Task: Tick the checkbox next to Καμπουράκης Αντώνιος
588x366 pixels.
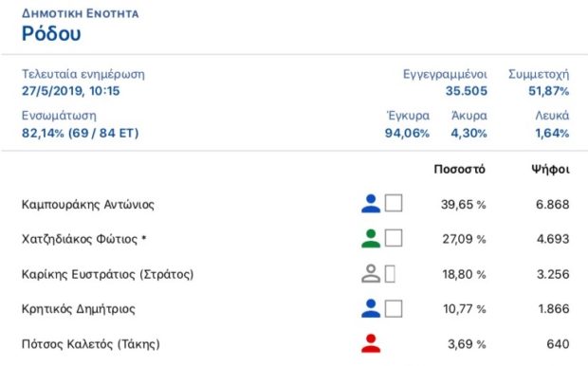Action: pyautogui.click(x=394, y=203)
